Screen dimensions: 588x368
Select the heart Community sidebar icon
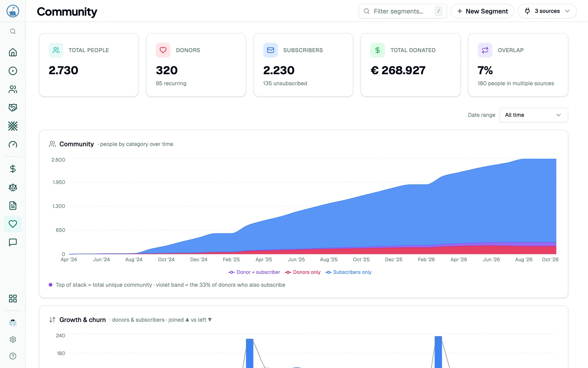point(13,224)
